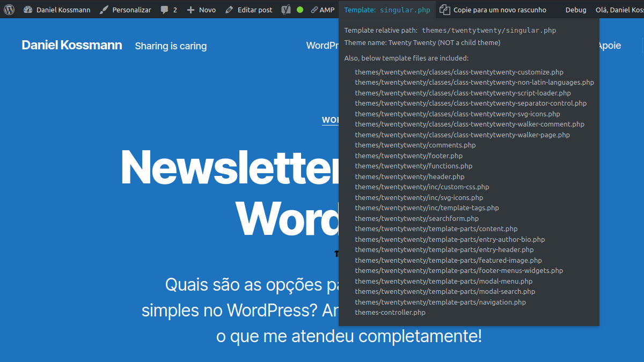Click the Personalizar brush icon

tap(105, 10)
